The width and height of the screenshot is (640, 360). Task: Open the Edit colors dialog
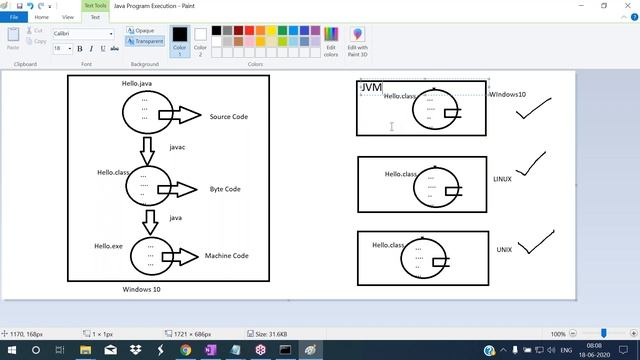tap(331, 41)
